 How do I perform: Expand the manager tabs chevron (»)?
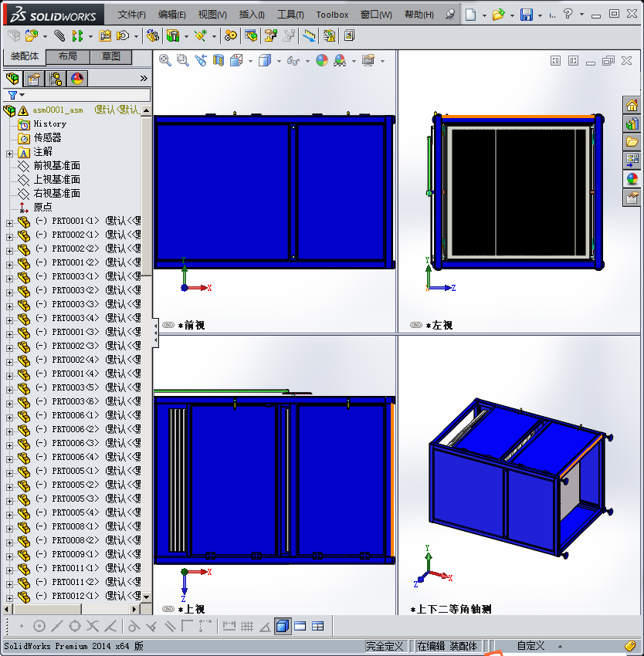click(144, 78)
